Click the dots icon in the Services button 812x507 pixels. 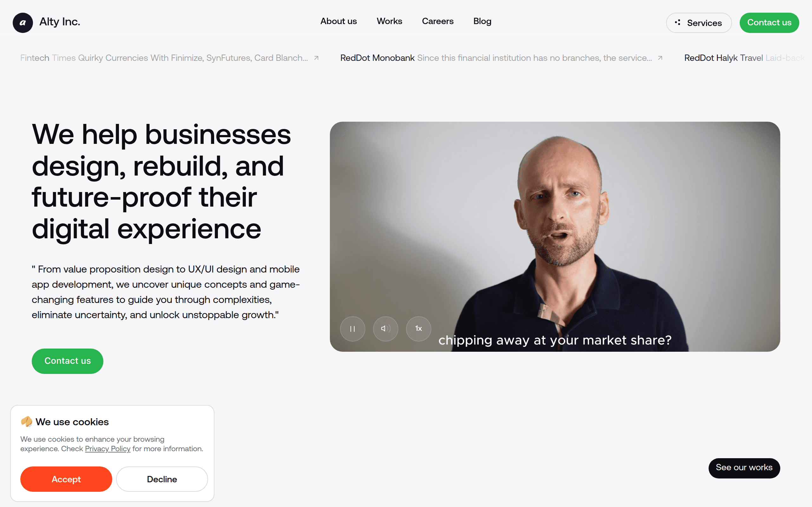pyautogui.click(x=678, y=22)
